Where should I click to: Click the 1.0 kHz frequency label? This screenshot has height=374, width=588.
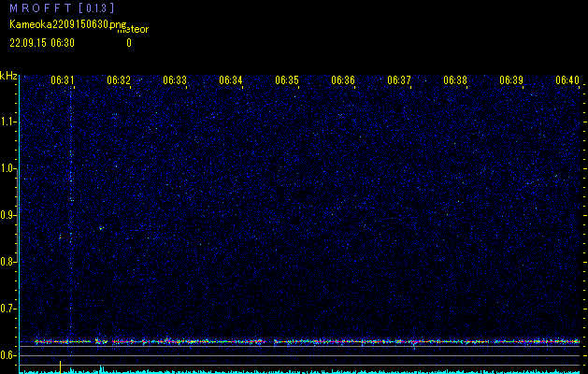click(8, 168)
